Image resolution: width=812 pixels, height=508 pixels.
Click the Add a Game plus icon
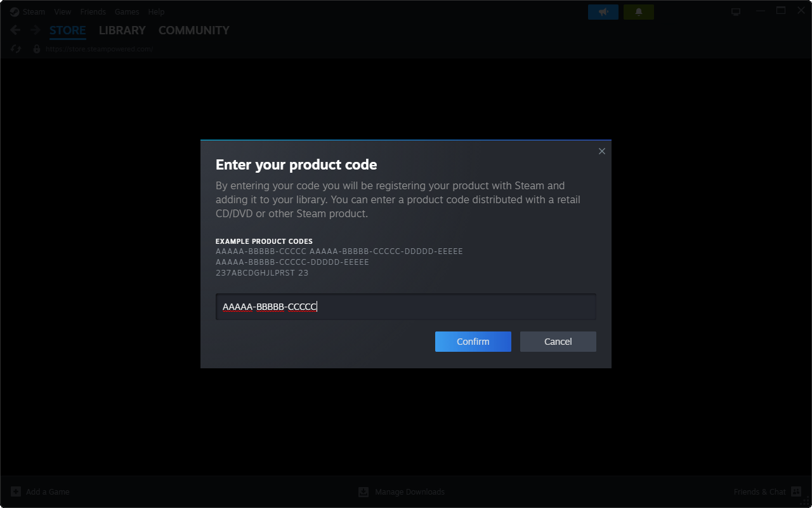pyautogui.click(x=15, y=491)
